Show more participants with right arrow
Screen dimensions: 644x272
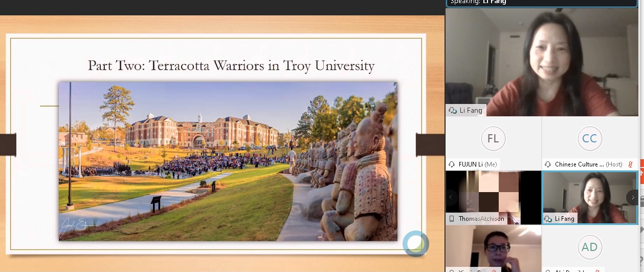click(633, 197)
